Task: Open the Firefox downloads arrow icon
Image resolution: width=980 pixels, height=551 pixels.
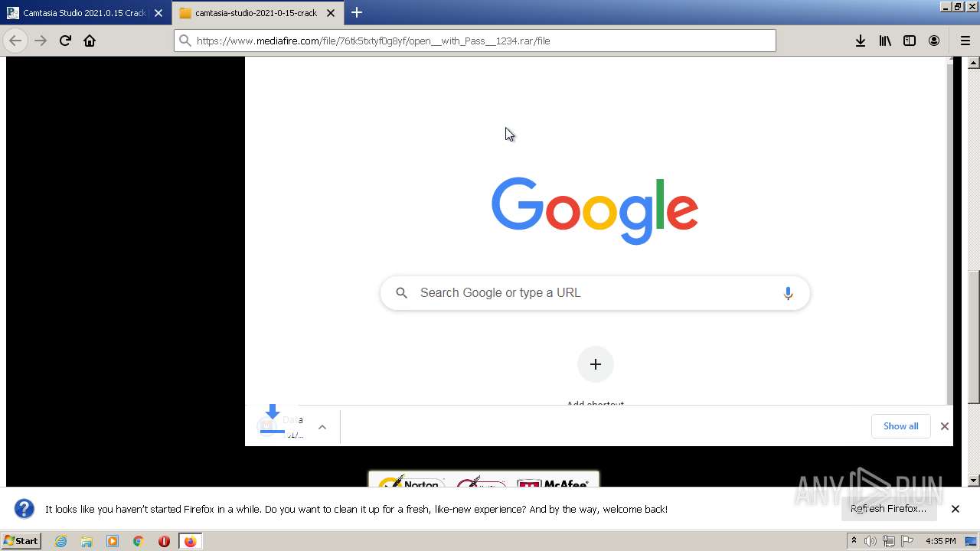Action: (x=861, y=41)
